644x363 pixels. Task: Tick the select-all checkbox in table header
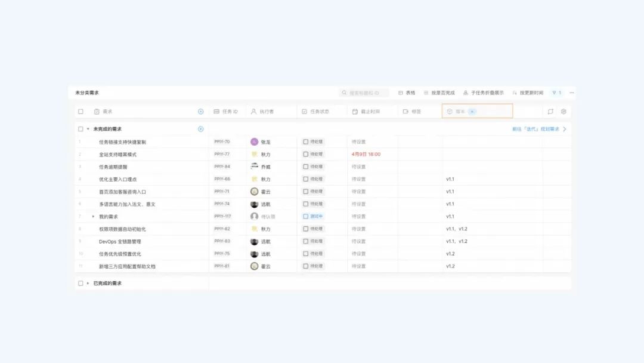pos(80,112)
